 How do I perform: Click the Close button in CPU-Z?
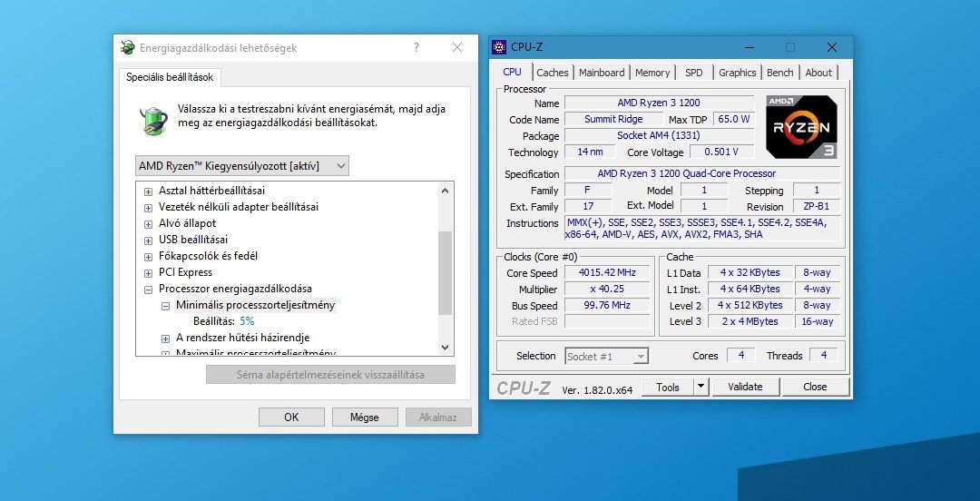coord(815,387)
